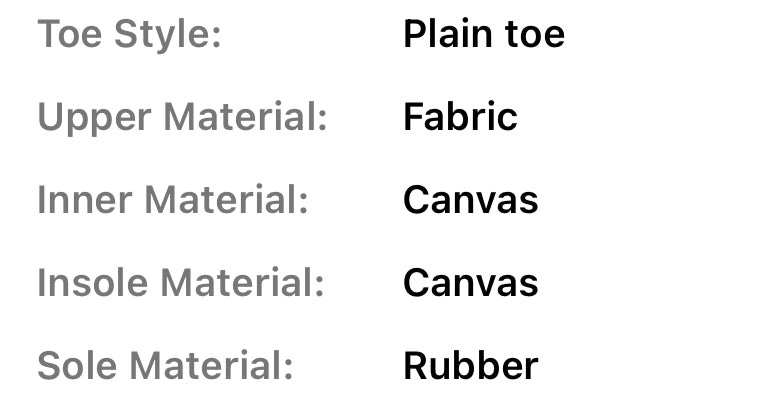The height and width of the screenshot is (412, 757).
Task: Click "Canvas" beside Insole Material
Action: coord(470,283)
